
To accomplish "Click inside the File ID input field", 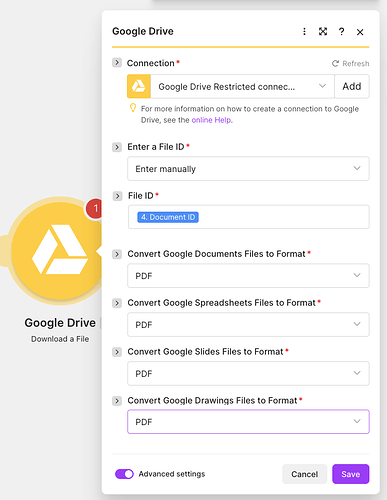I will click(249, 217).
